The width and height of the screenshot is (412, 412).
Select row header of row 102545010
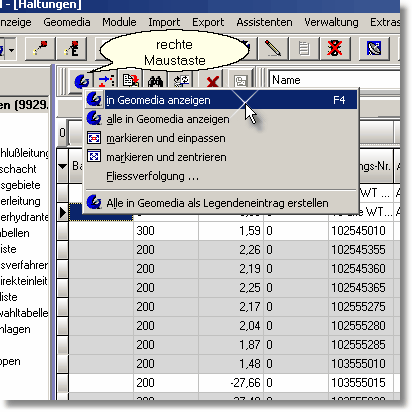coord(62,231)
